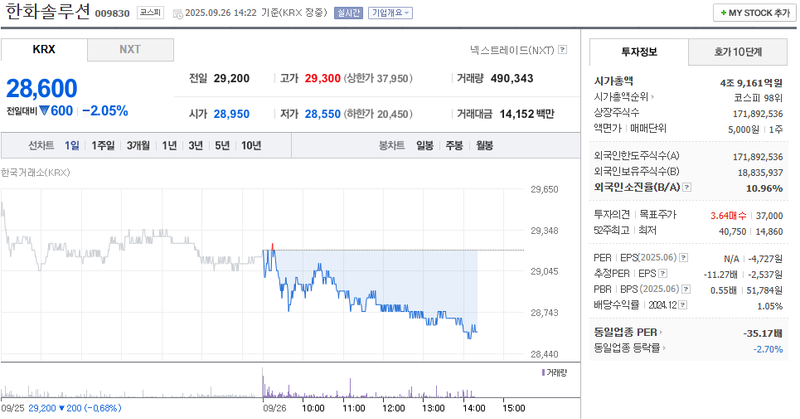Click the volume bar chart area
Screen dimensions: 800x419
(x=265, y=385)
